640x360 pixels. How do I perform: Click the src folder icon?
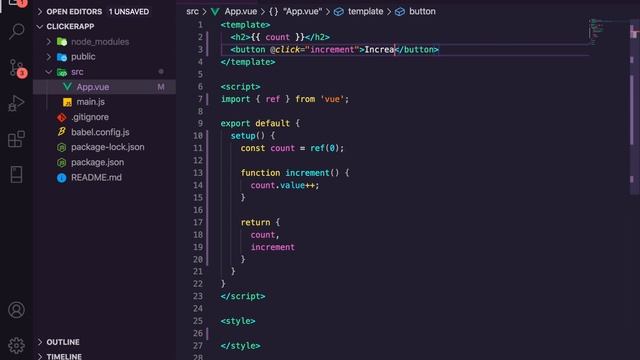(x=62, y=72)
